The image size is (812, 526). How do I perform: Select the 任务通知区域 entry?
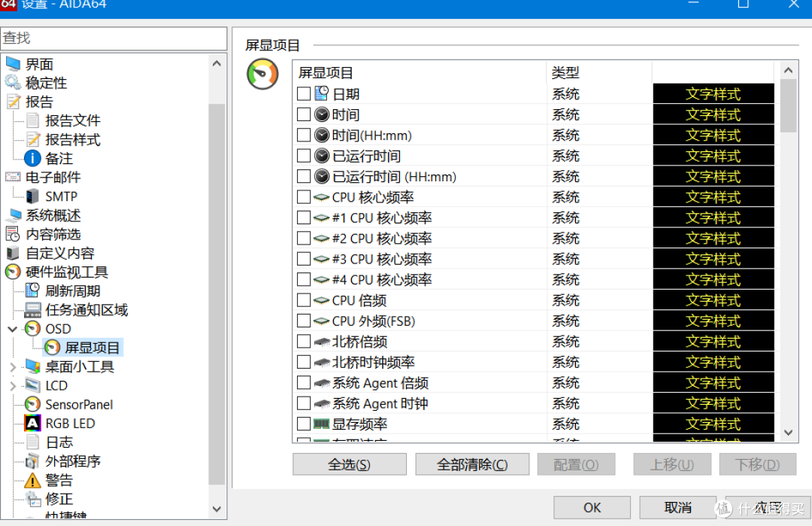(86, 310)
